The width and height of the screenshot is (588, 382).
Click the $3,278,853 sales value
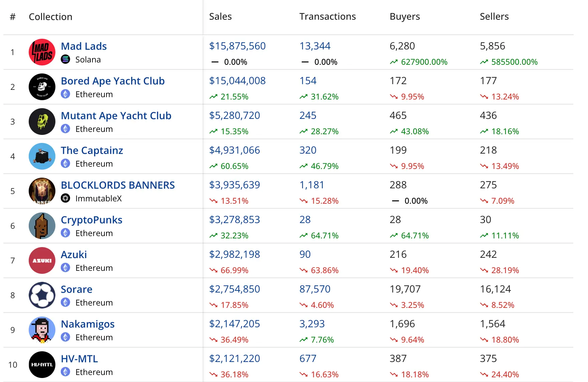(235, 220)
